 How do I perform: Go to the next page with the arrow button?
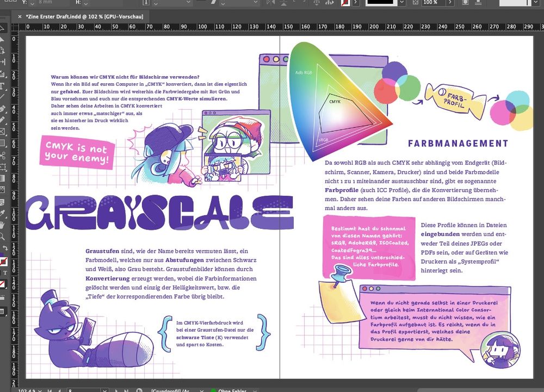pyautogui.click(x=117, y=389)
